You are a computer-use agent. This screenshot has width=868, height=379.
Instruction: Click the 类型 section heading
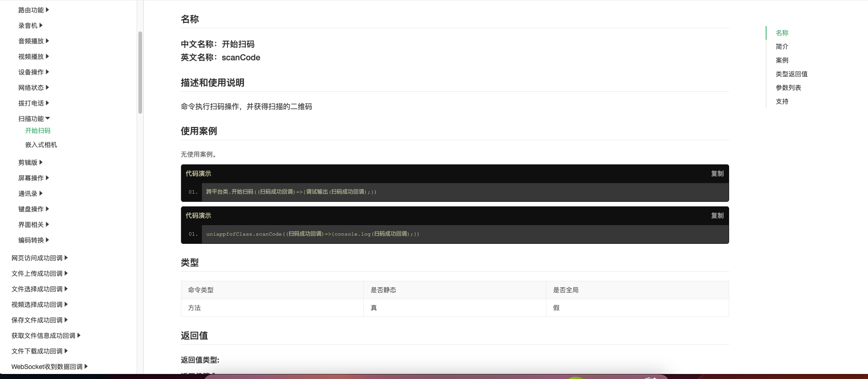point(190,263)
